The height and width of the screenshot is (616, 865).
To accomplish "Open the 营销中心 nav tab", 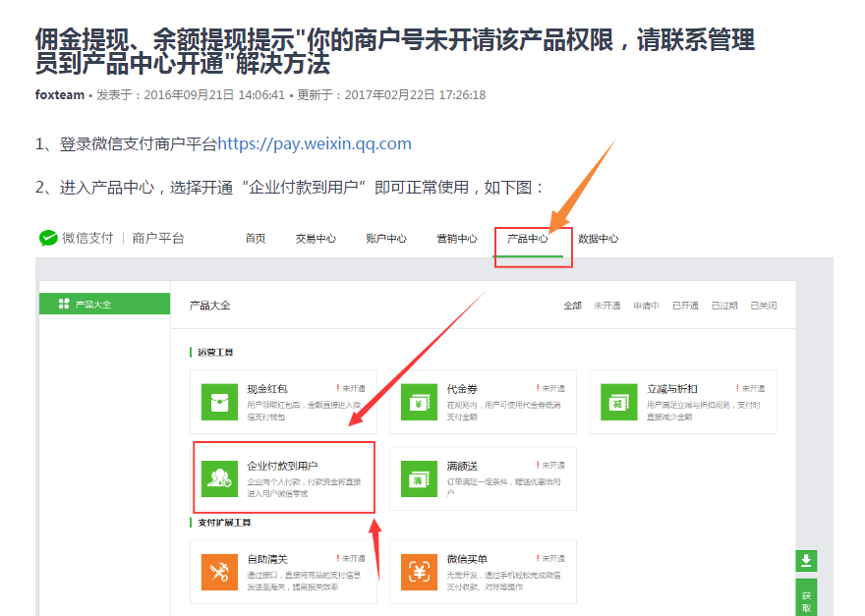I will [457, 239].
